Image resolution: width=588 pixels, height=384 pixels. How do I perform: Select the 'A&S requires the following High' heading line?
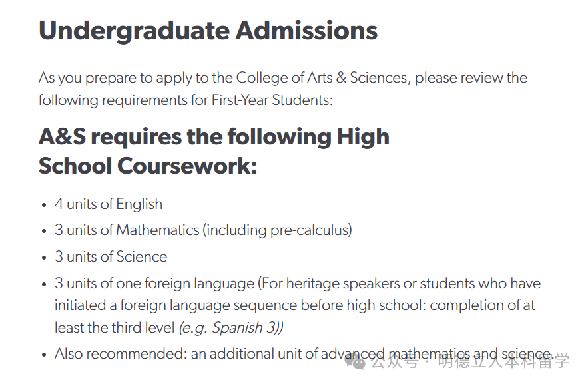coord(214,136)
